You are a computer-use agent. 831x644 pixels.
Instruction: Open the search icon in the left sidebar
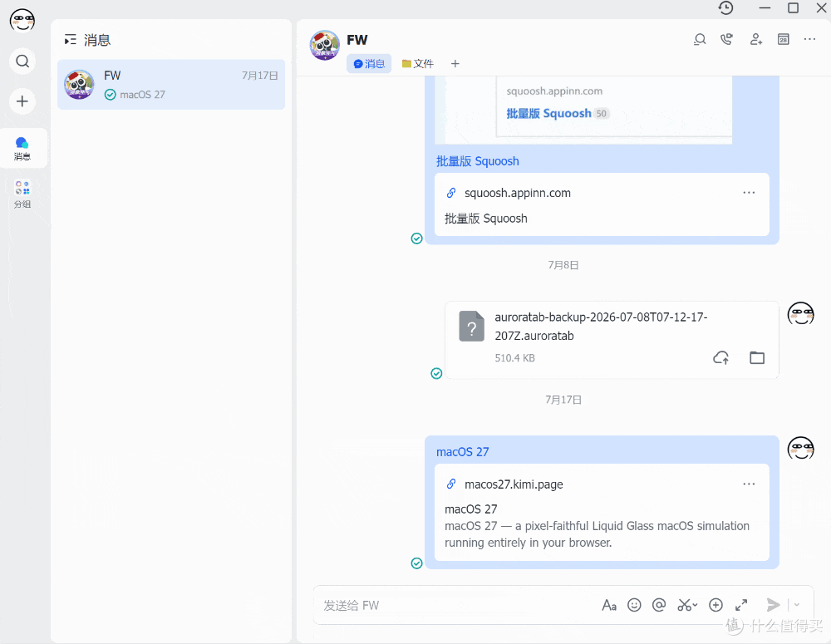(22, 61)
